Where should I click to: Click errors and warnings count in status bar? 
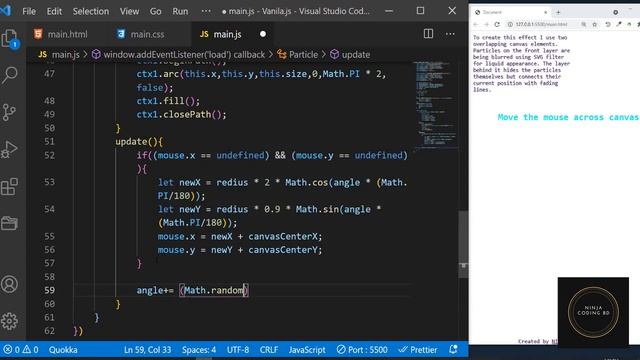click(x=21, y=350)
